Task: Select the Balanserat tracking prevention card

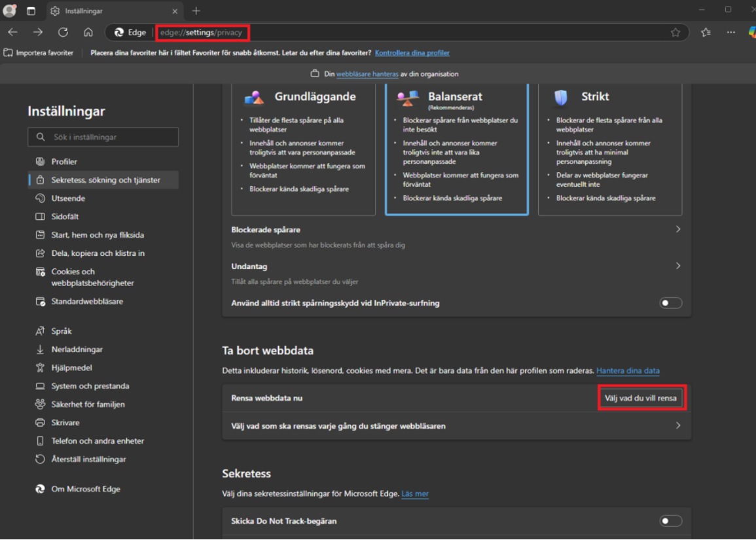Action: [x=457, y=149]
